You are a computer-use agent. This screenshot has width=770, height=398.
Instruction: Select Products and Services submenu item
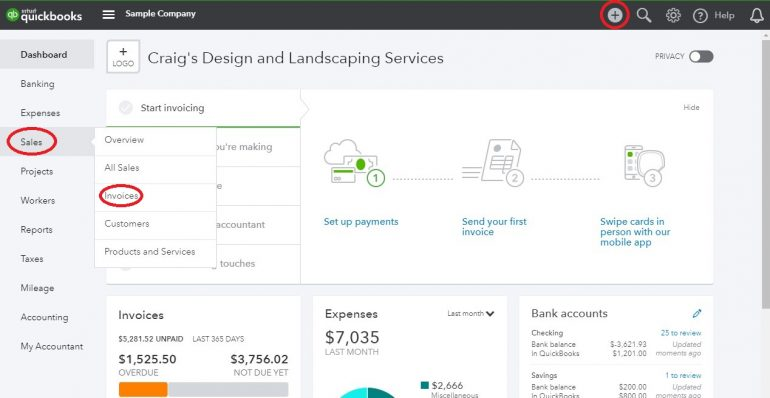click(x=150, y=252)
